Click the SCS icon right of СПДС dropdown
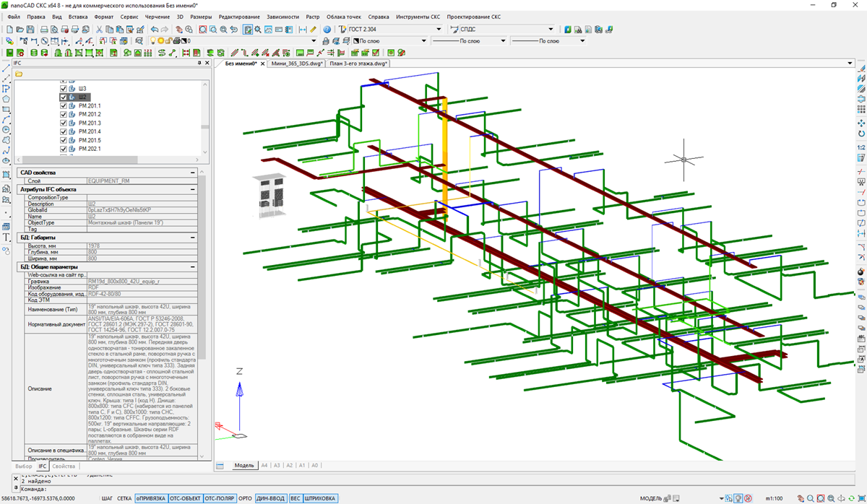This screenshot has width=867, height=504. (568, 30)
